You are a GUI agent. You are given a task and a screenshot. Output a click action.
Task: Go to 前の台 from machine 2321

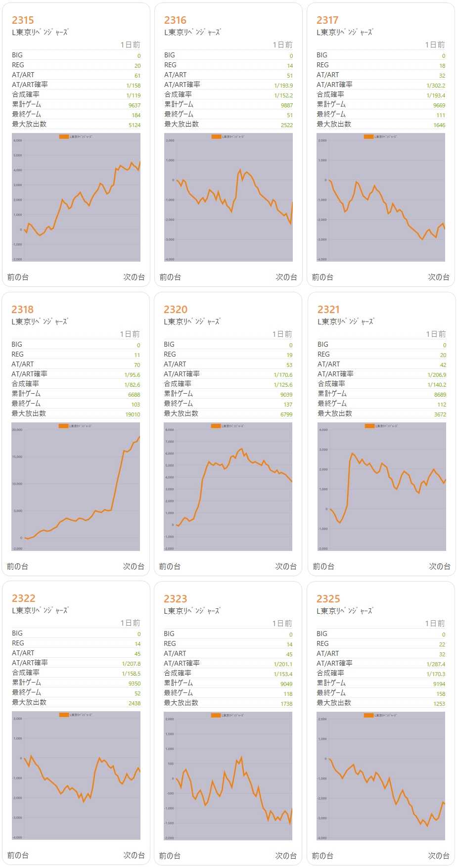323,566
